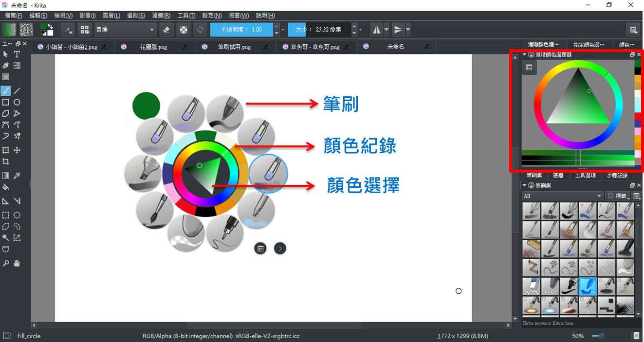Toggle preserve alpha checkerboard button
Image resolution: width=644 pixels, height=342 pixels.
183,30
